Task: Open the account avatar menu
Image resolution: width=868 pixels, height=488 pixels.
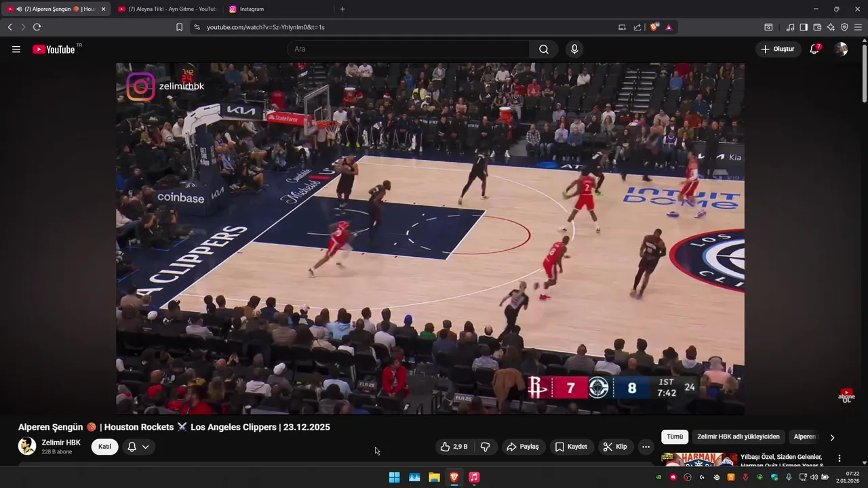Action: point(841,49)
